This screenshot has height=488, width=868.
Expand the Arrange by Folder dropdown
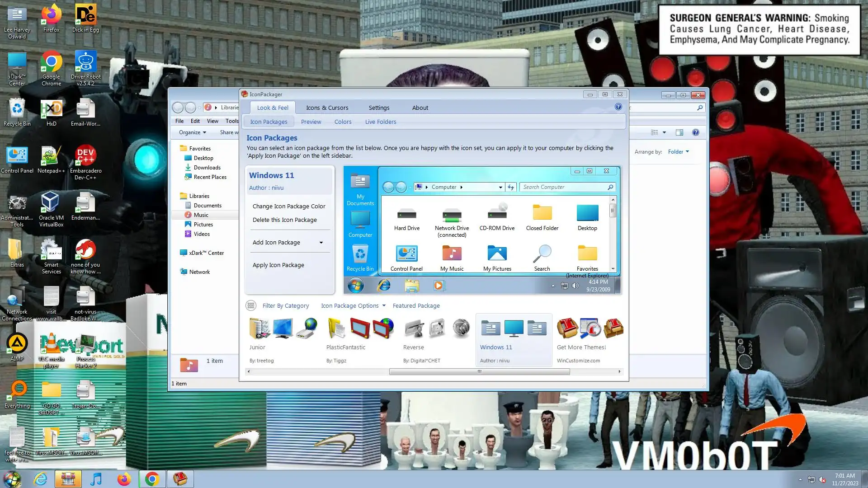(x=679, y=152)
